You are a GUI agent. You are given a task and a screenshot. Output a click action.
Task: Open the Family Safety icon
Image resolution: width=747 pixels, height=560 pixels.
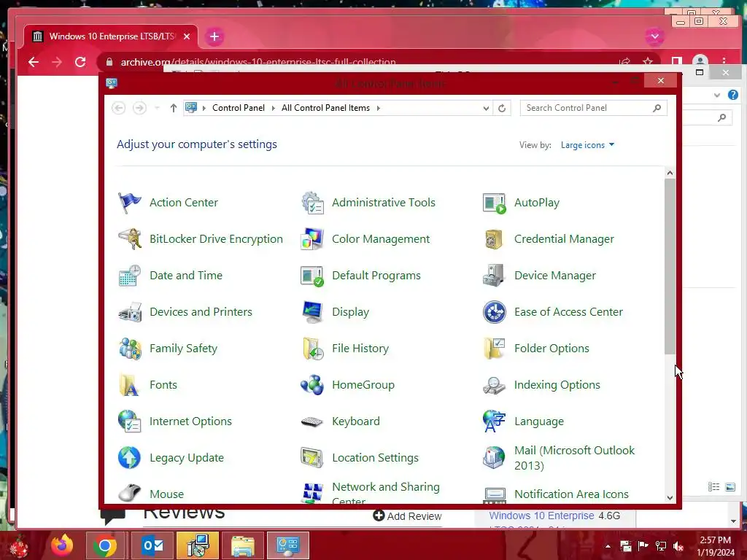coord(130,349)
